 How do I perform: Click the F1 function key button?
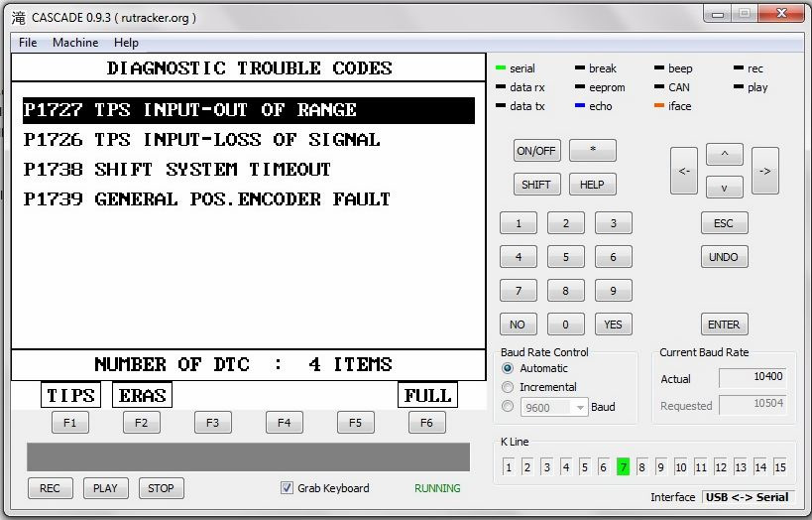[x=70, y=423]
